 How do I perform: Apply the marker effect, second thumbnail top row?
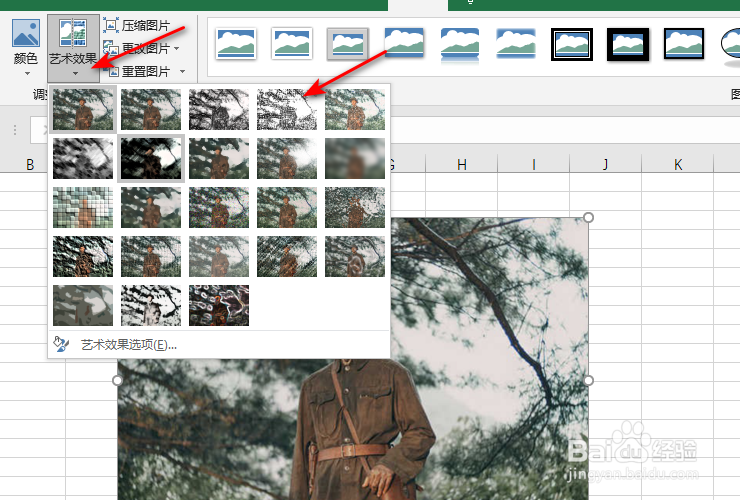(x=151, y=110)
